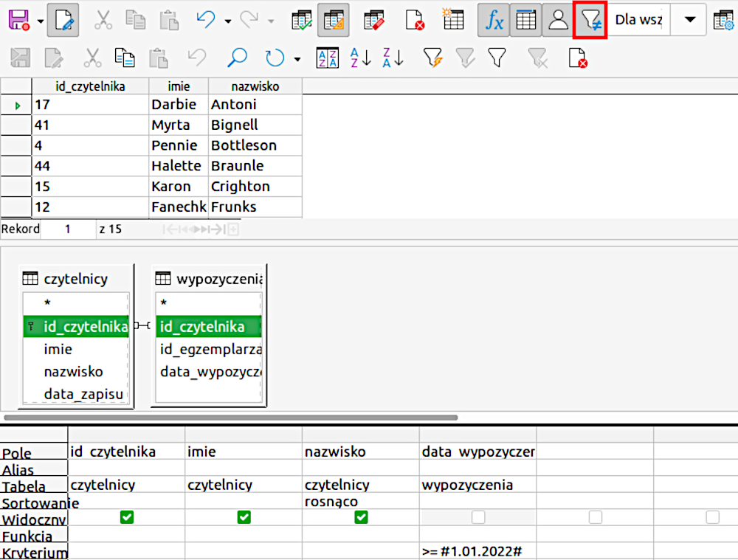Click the Save query icon

18,20
